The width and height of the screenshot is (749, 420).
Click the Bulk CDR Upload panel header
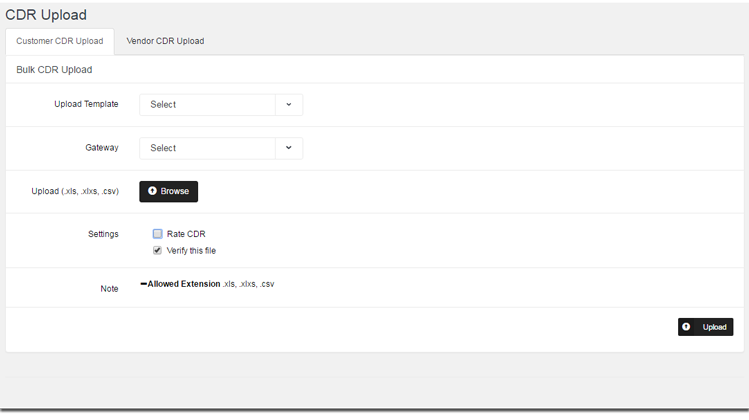click(54, 70)
